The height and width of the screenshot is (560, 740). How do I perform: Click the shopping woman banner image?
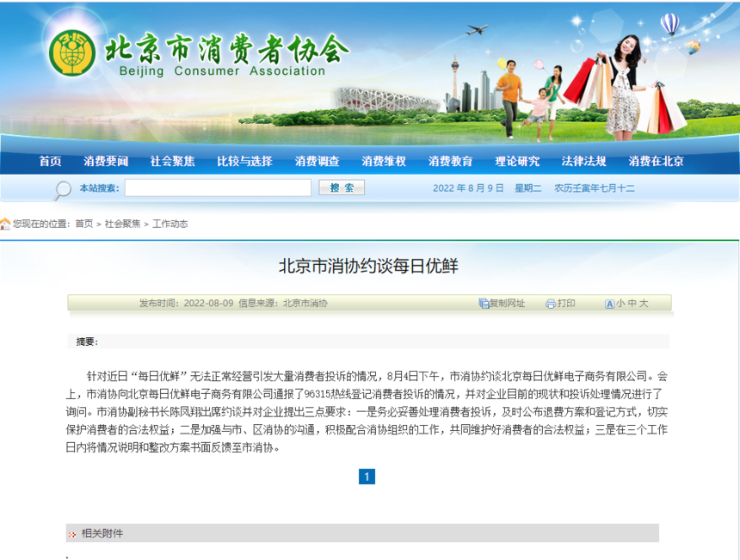(x=624, y=87)
